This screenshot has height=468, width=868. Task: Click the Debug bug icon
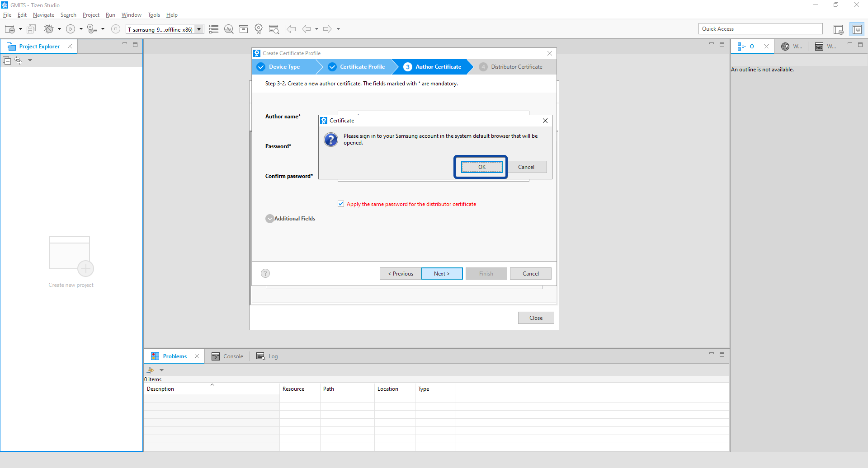[x=48, y=29]
